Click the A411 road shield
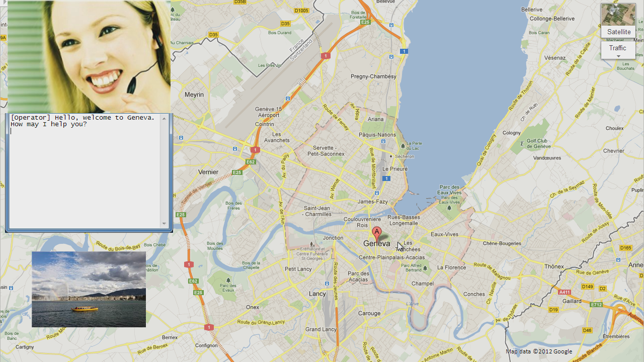 565,292
